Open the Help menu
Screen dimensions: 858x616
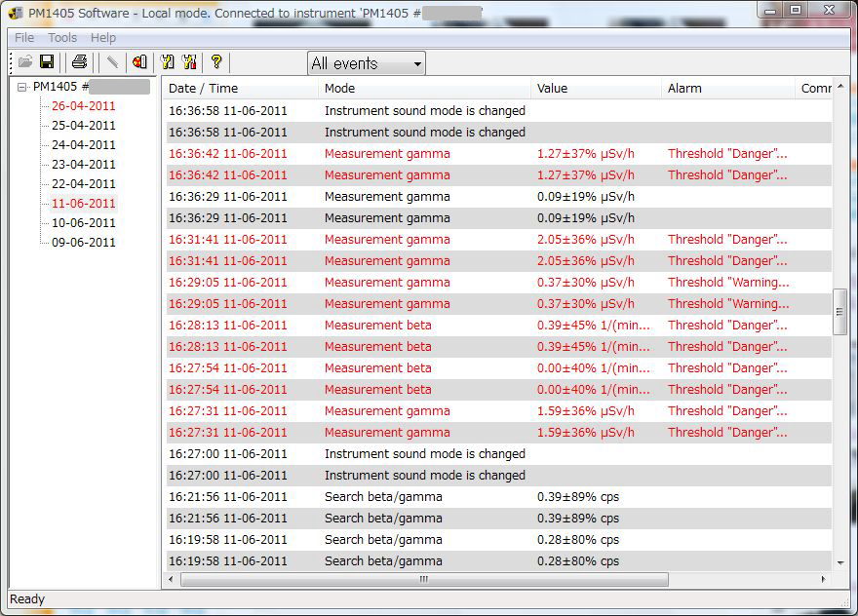pyautogui.click(x=103, y=38)
